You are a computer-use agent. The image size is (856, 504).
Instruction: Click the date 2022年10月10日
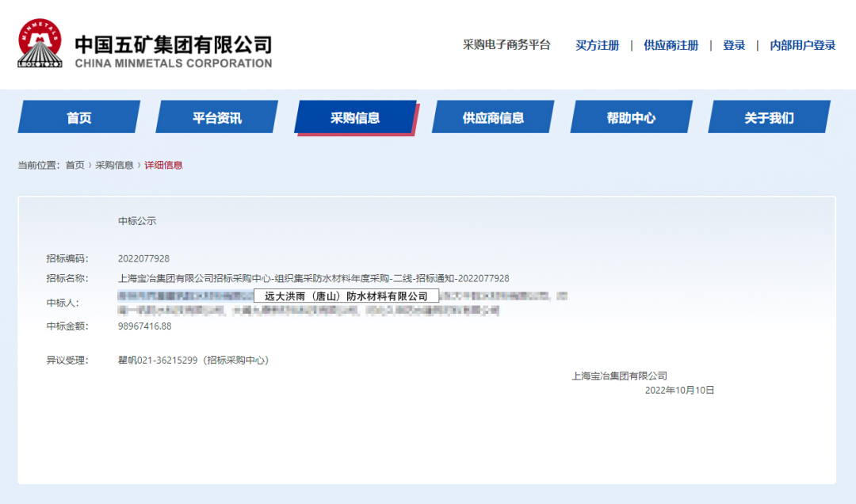(679, 390)
